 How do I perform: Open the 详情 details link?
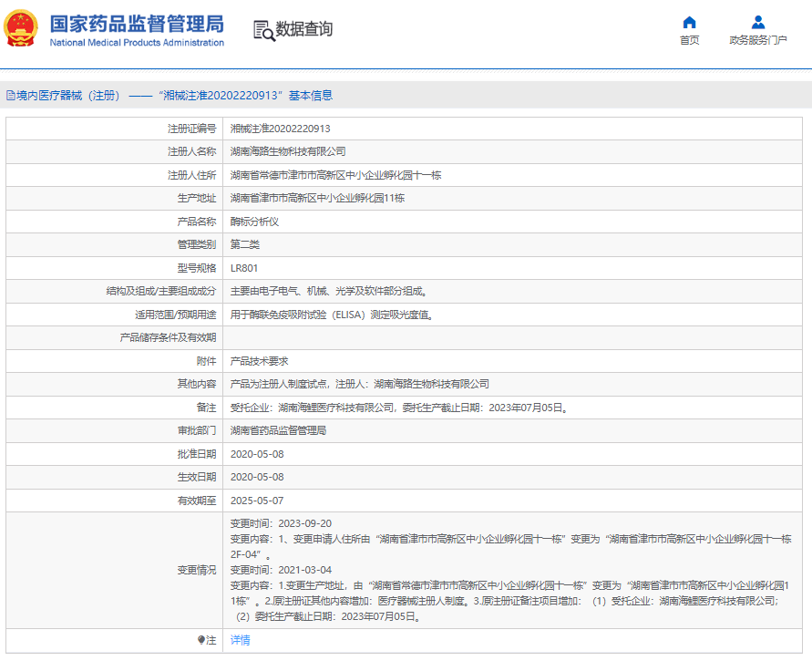(241, 640)
